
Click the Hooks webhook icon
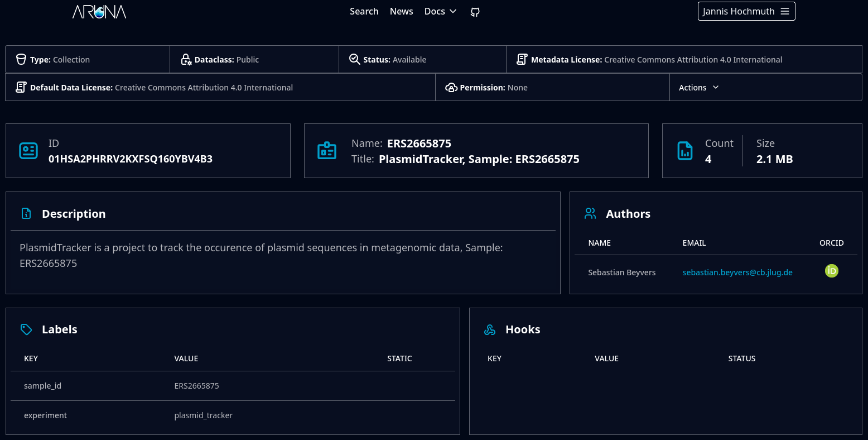(x=490, y=329)
